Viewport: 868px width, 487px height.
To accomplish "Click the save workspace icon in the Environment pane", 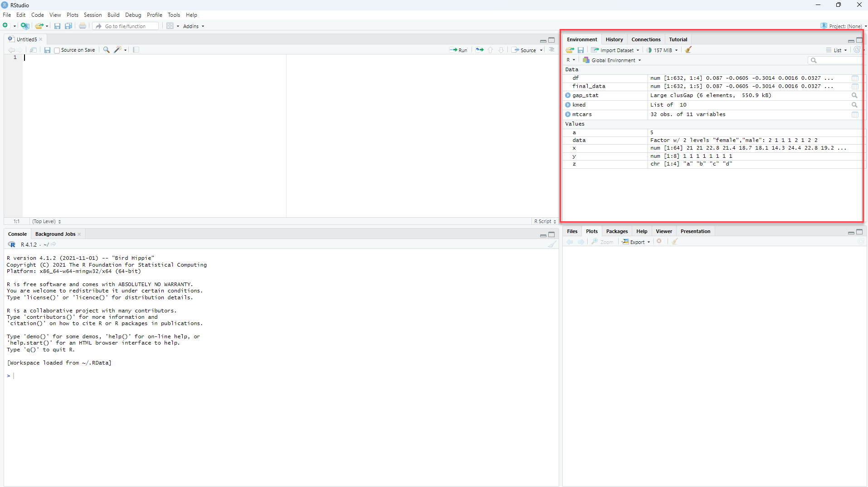I will coord(580,50).
